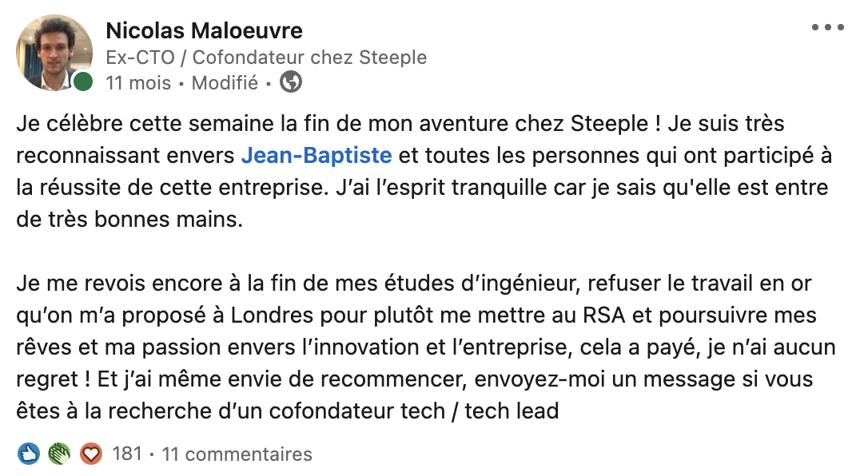Click the 11 mois post timestamp
The width and height of the screenshot is (868, 476).
[138, 83]
